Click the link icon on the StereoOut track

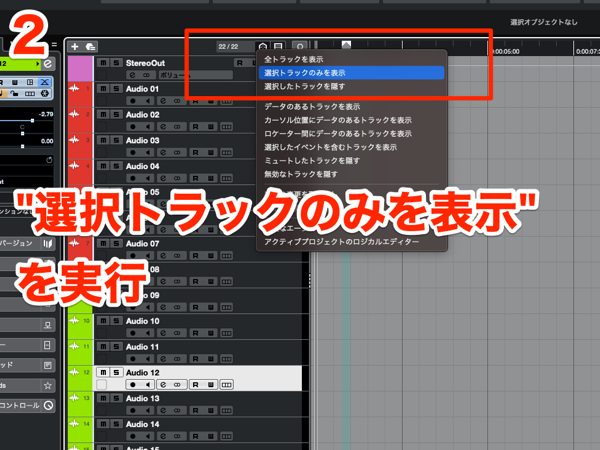click(146, 75)
